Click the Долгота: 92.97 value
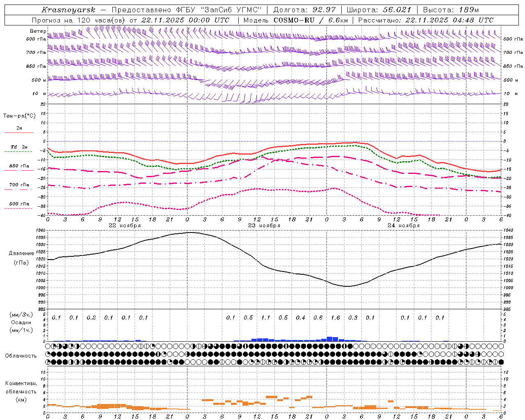Viewport: 525px width, 420px height. click(x=304, y=10)
